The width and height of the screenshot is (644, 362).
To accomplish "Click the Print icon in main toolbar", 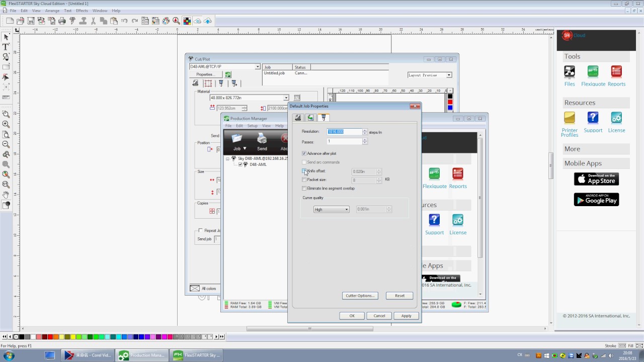I will pyautogui.click(x=62, y=21).
